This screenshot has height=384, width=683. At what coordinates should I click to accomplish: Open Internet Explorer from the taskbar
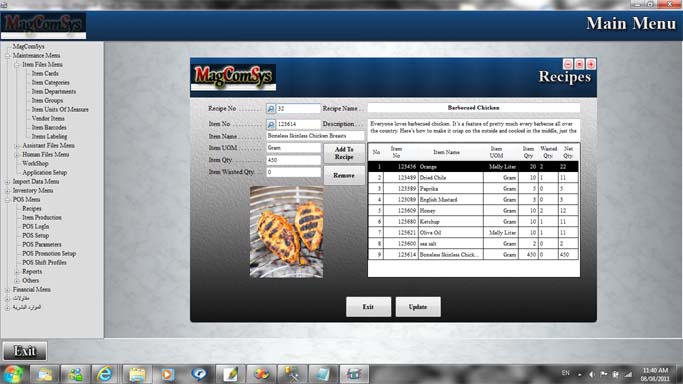coord(105,374)
